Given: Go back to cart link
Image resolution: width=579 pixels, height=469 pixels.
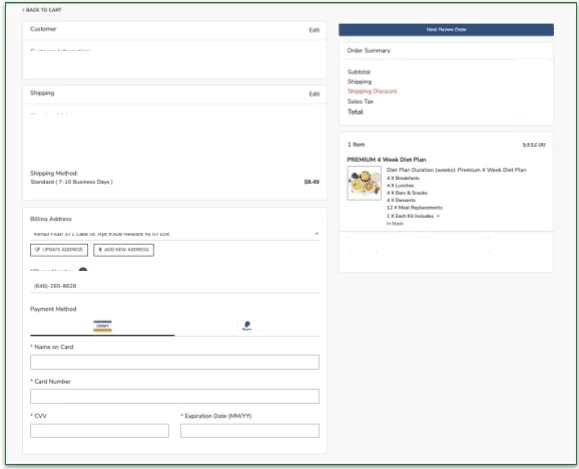Looking at the screenshot, I should pyautogui.click(x=42, y=10).
